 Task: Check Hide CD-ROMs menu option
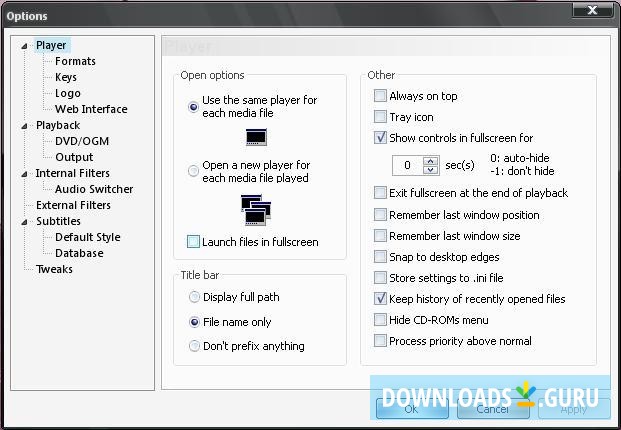click(x=380, y=320)
